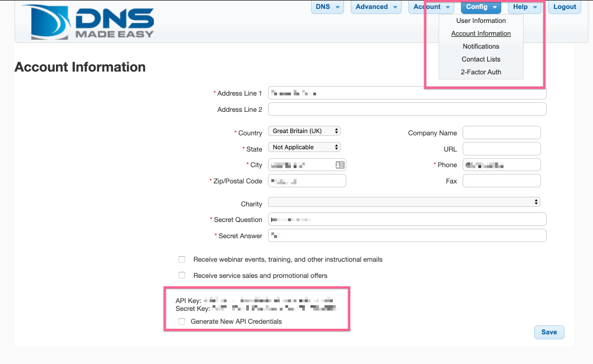The width and height of the screenshot is (593, 364).
Task: Enable webinar and training emails checkbox
Action: click(x=182, y=259)
